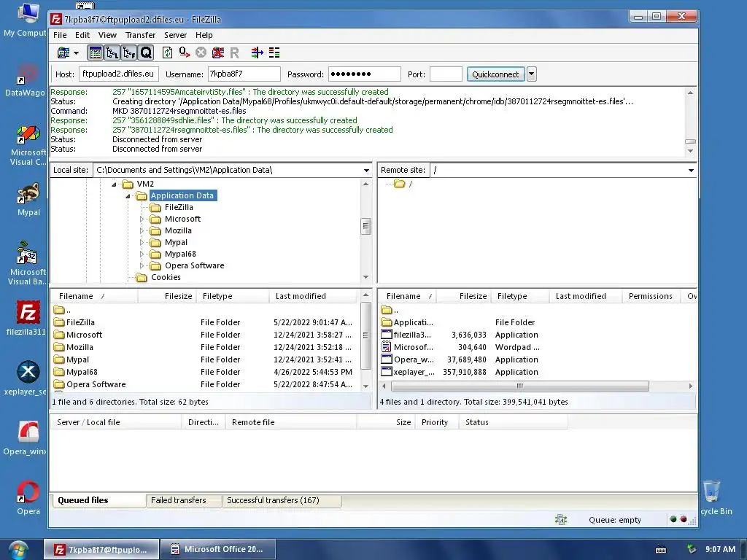Toggle message log display
This screenshot has height=560, width=747.
tap(96, 52)
